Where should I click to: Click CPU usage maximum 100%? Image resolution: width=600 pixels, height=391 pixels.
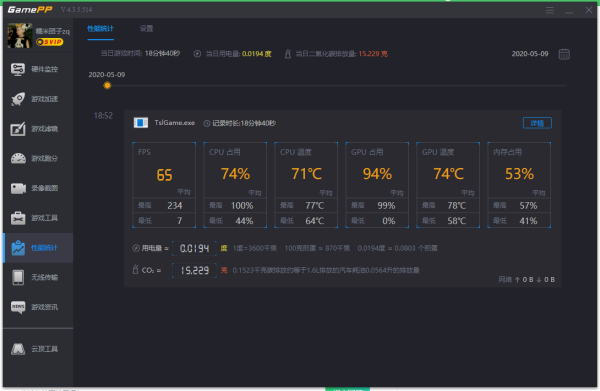[x=242, y=205]
